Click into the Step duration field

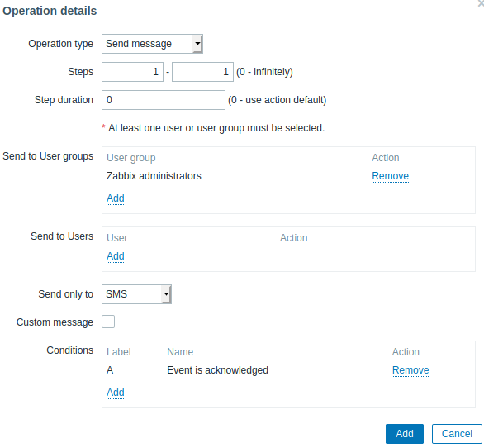point(164,100)
